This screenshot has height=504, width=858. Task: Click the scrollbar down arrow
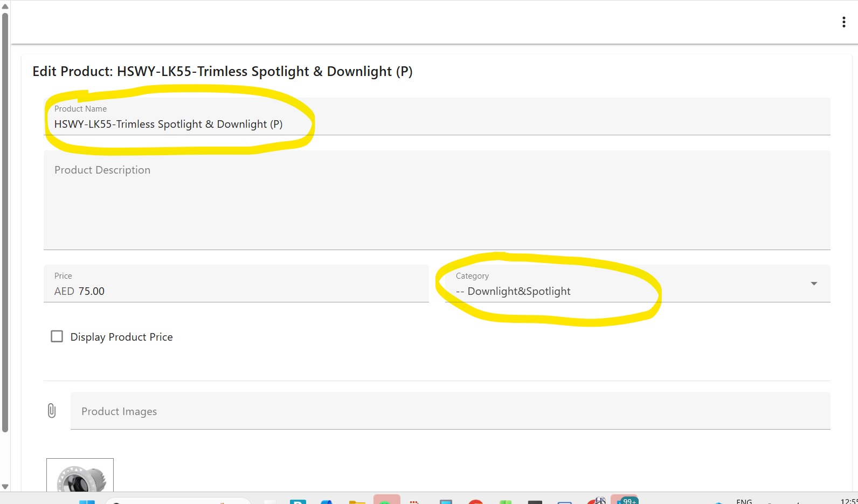(x=5, y=486)
